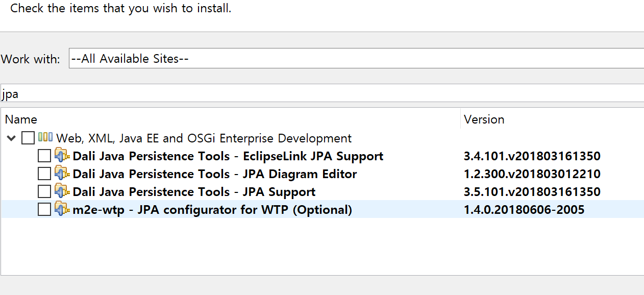Image resolution: width=644 pixels, height=295 pixels.
Task: Click the plugin icon next to JPA Diagram Editor
Action: click(x=61, y=174)
